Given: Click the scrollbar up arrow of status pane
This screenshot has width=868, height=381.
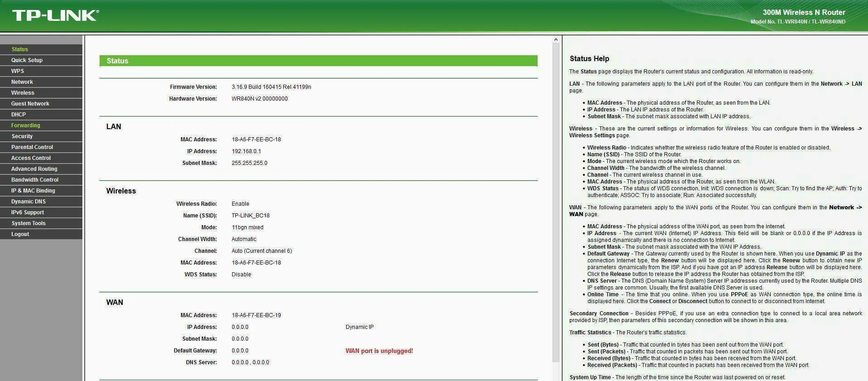Looking at the screenshot, I should (556, 40).
